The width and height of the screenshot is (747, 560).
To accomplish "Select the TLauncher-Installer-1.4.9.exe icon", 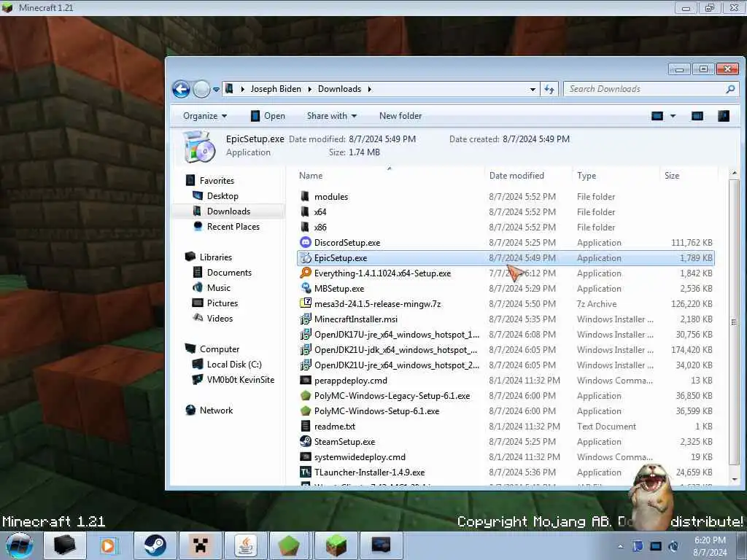I will coord(306,472).
